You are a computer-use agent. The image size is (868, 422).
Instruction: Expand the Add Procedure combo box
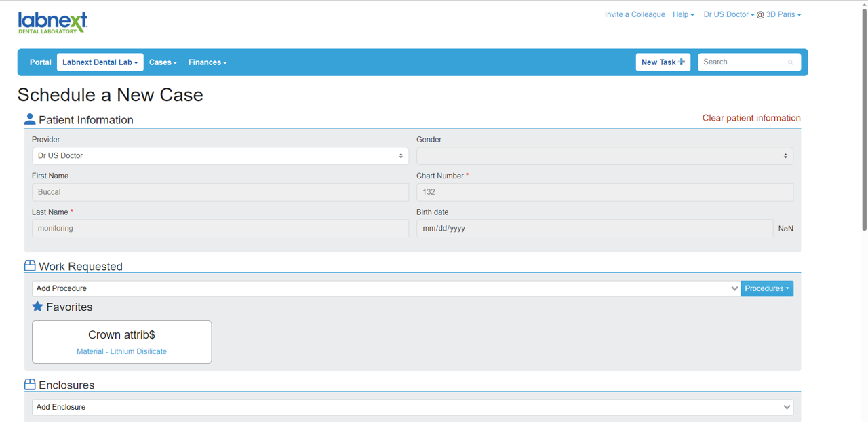(x=386, y=289)
